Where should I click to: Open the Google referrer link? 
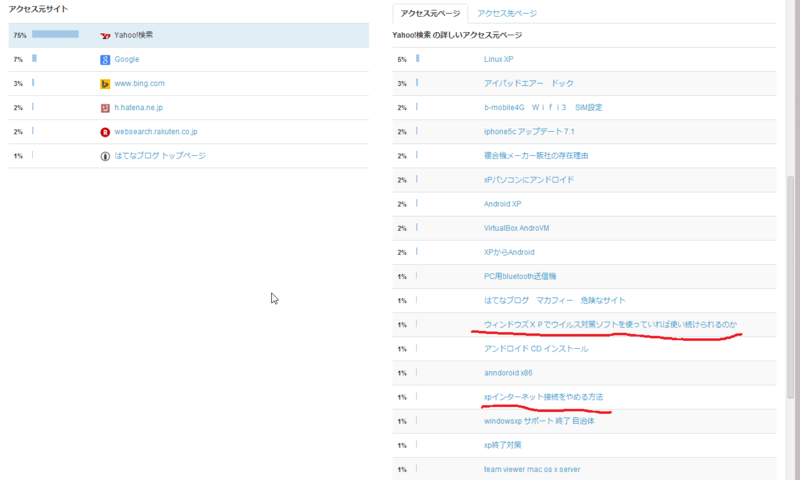127,59
